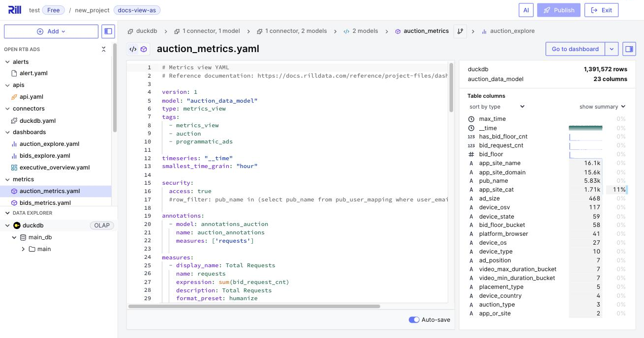Switch to the visual editor cube icon

(x=144, y=49)
